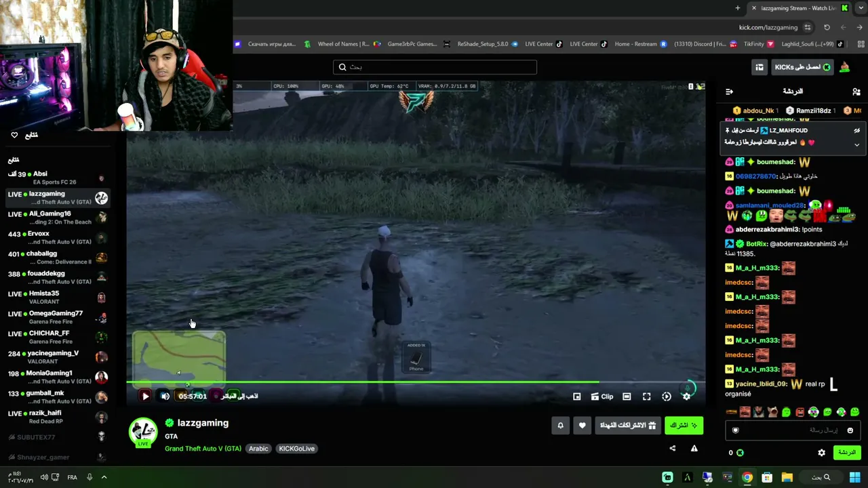Open the browser tab search dropdown
This screenshot has width=868, height=488.
[861, 8]
